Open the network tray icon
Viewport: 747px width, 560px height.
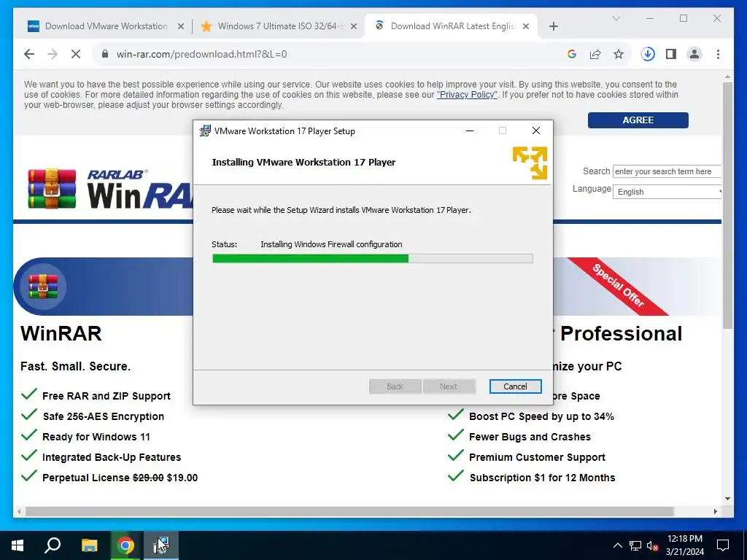pyautogui.click(x=635, y=545)
